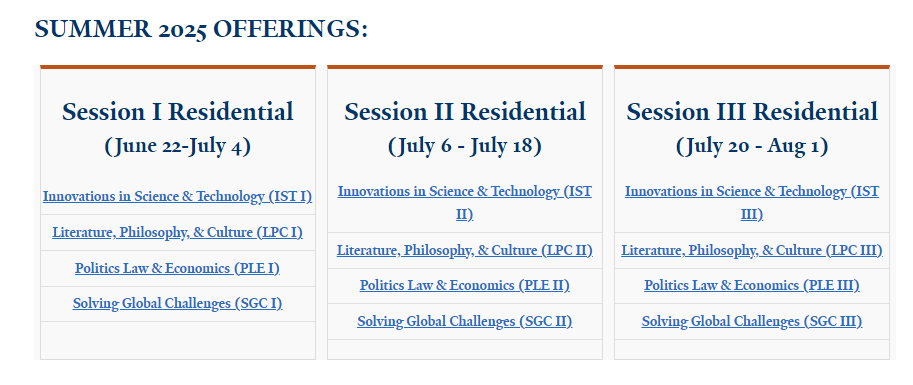913x385 pixels.
Task: Click the Session I Residential heading
Action: coord(178,111)
